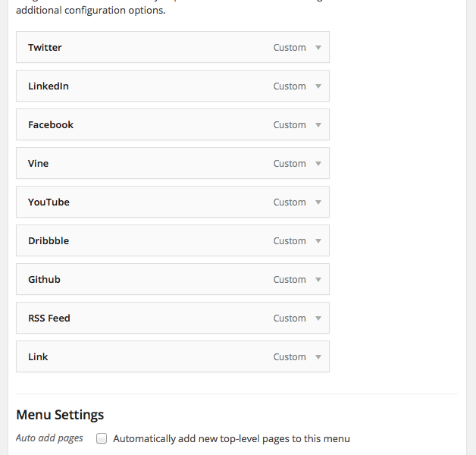
Task: Expand the RSS Feed item arrow
Action: point(318,318)
